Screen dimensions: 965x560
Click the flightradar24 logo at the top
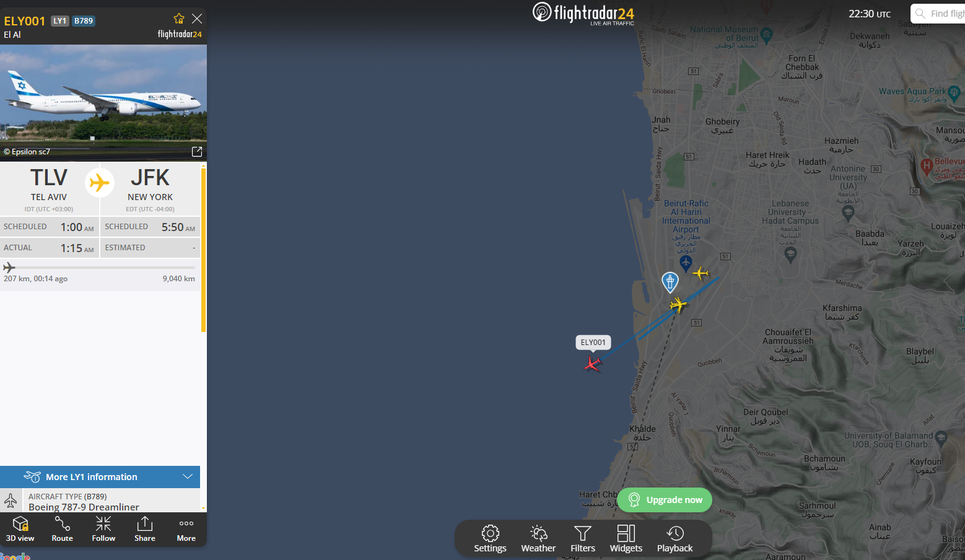pyautogui.click(x=583, y=14)
